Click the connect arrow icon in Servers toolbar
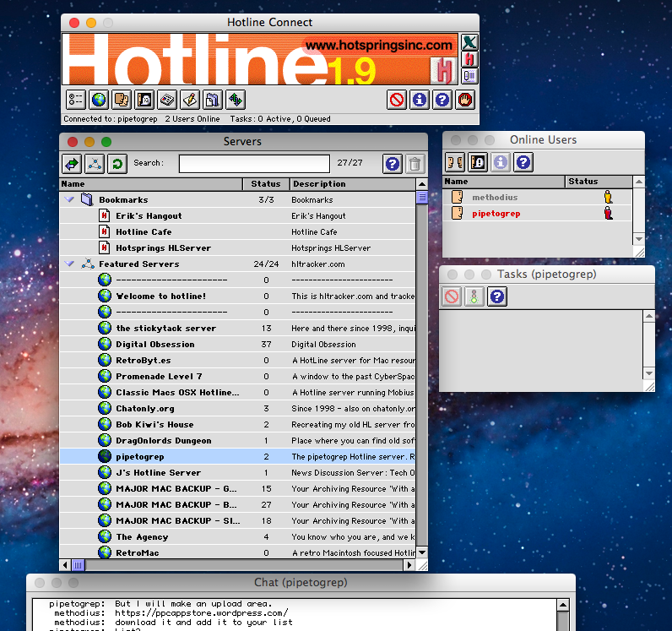672x631 pixels. point(72,163)
